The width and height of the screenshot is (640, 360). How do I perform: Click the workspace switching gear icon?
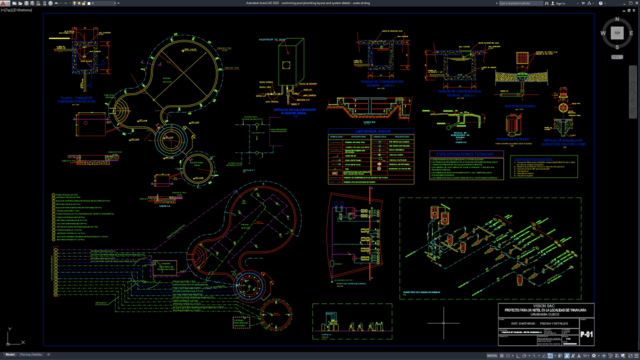593,356
